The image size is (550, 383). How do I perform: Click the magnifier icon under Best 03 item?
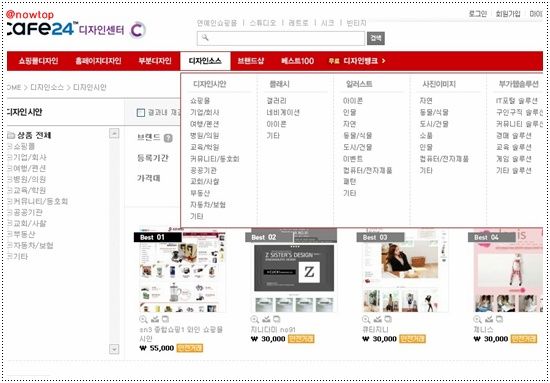[x=366, y=319]
